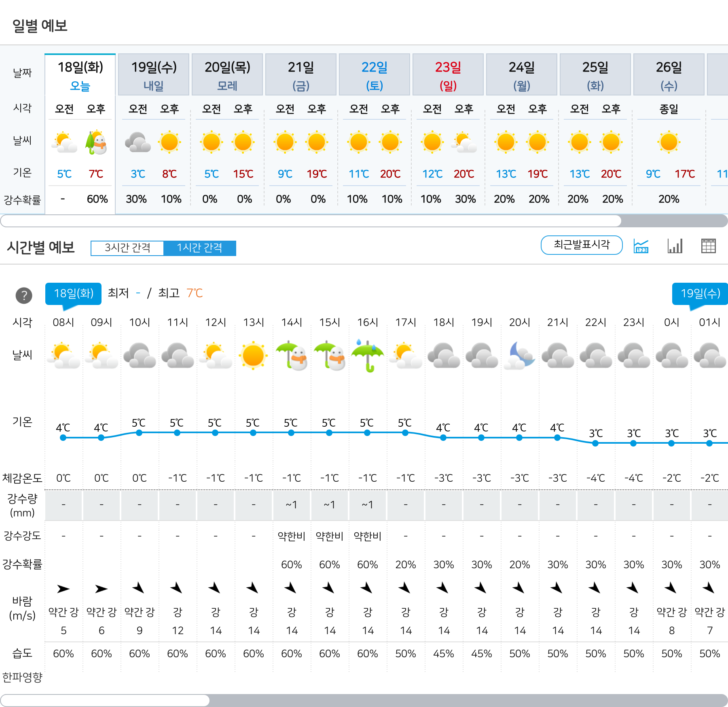The height and width of the screenshot is (707, 728).
Task: Click the sunny weather icon at 13시
Action: point(253,356)
